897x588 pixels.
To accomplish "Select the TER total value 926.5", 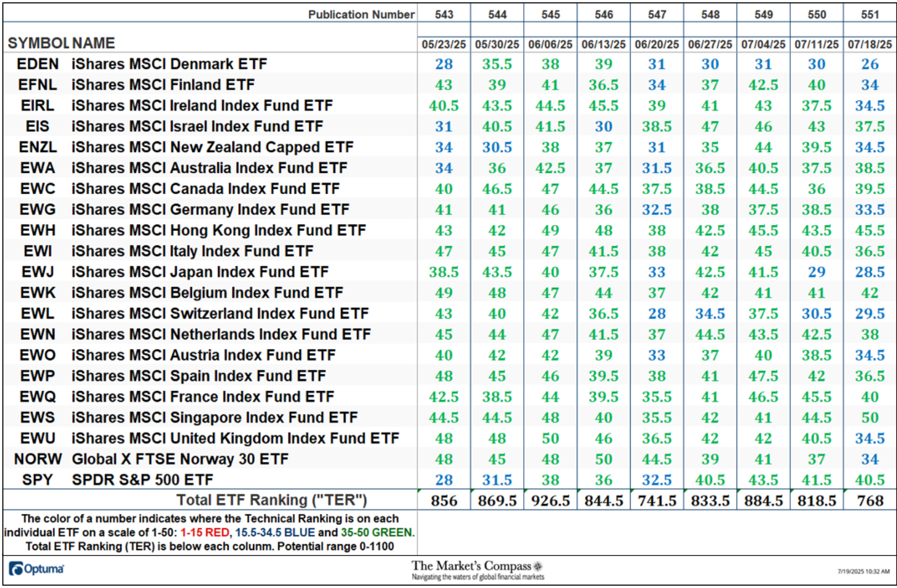I will pyautogui.click(x=550, y=501).
